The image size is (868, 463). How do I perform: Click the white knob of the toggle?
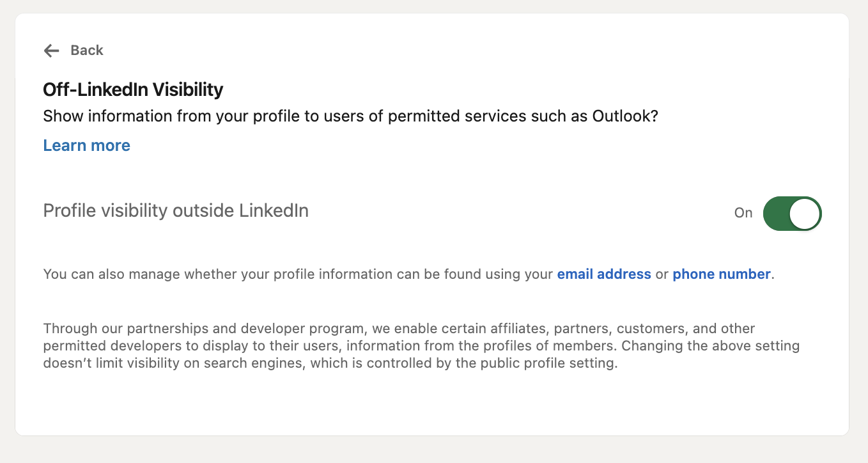click(804, 213)
